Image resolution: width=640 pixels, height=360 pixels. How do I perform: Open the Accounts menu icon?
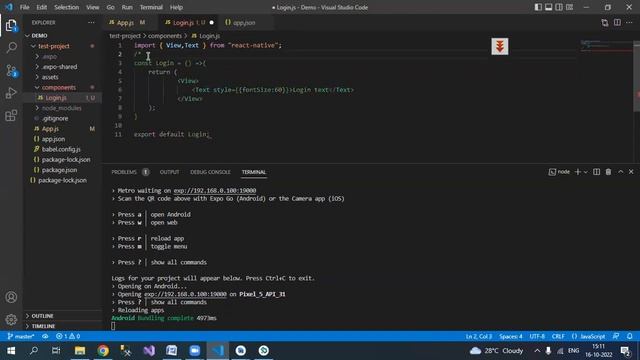point(11,297)
